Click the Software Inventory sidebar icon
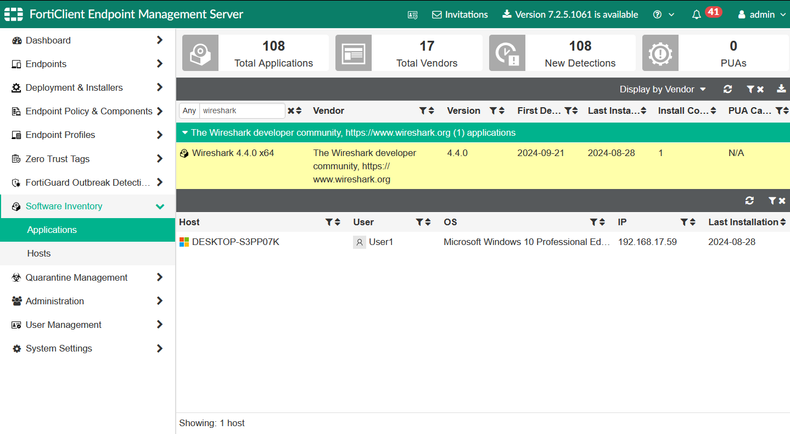The image size is (790, 434). point(16,206)
